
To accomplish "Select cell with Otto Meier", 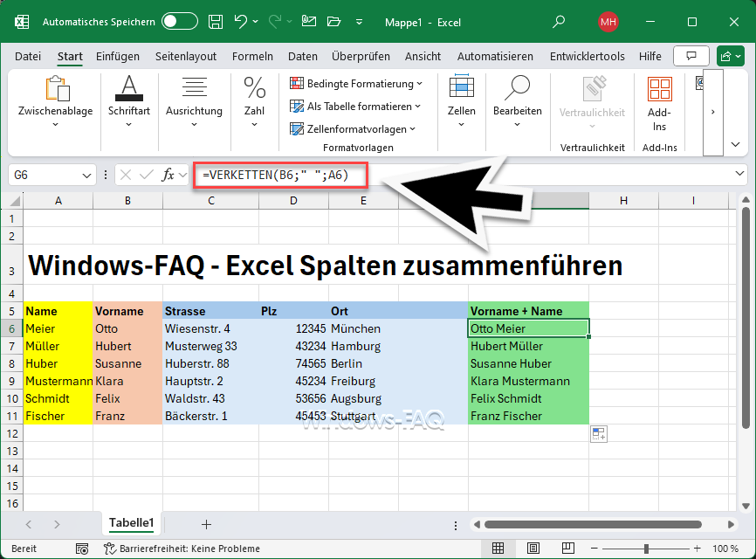I will (x=528, y=328).
